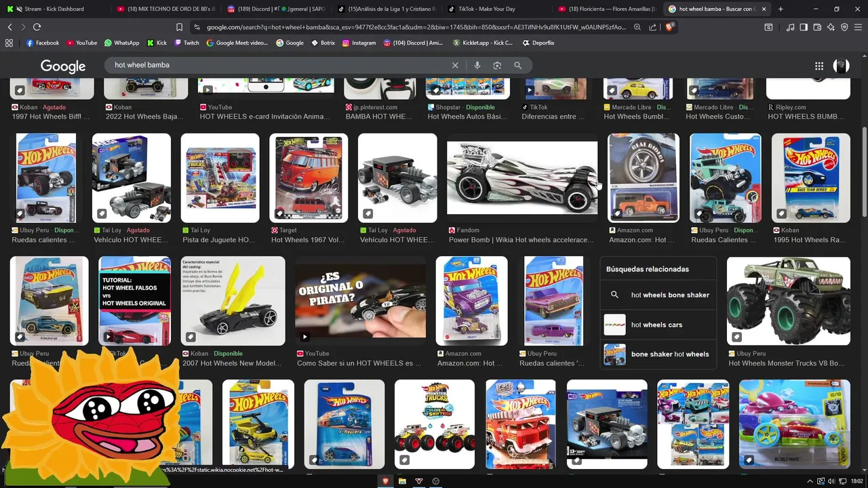The height and width of the screenshot is (488, 868).
Task: Switch to MIX TECHNO DE ORO tab
Action: click(166, 9)
